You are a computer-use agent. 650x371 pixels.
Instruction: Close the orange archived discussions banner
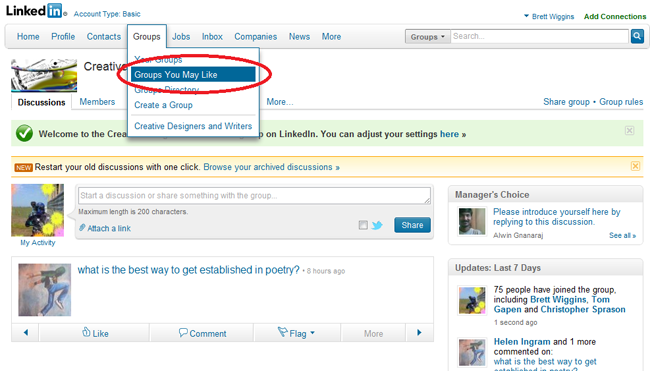coord(635,166)
